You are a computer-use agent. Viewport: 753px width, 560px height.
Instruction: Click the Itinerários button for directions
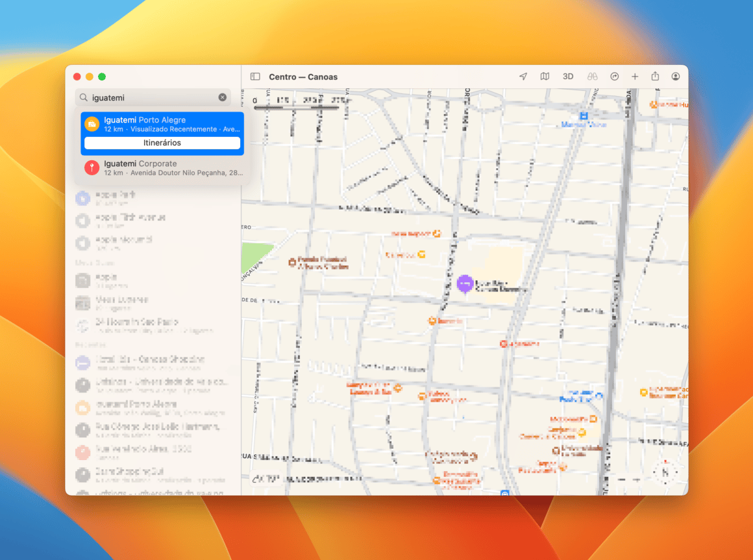(x=162, y=143)
